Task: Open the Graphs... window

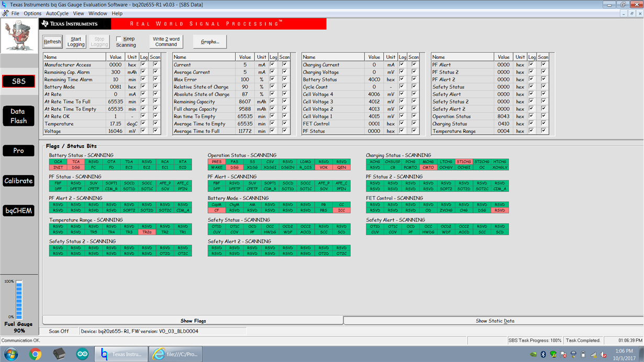Action: click(x=210, y=42)
